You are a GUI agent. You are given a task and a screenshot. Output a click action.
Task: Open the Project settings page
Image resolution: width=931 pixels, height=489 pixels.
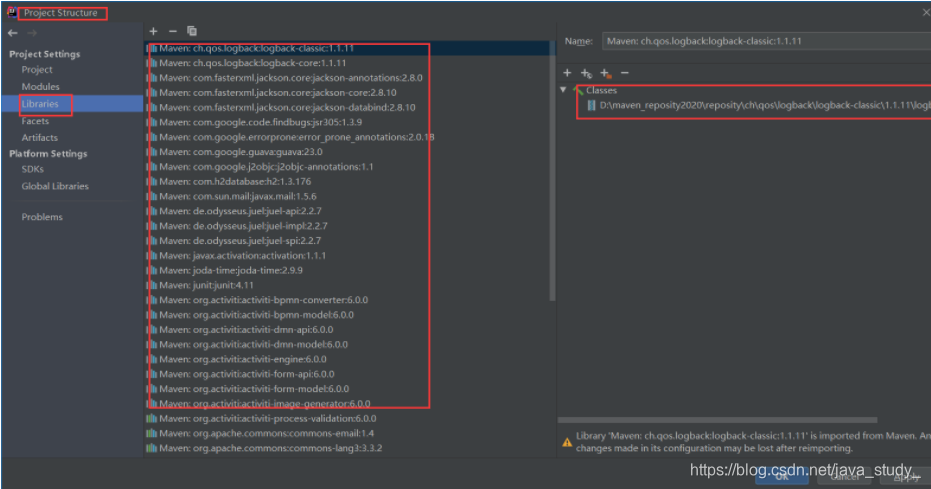click(x=37, y=69)
